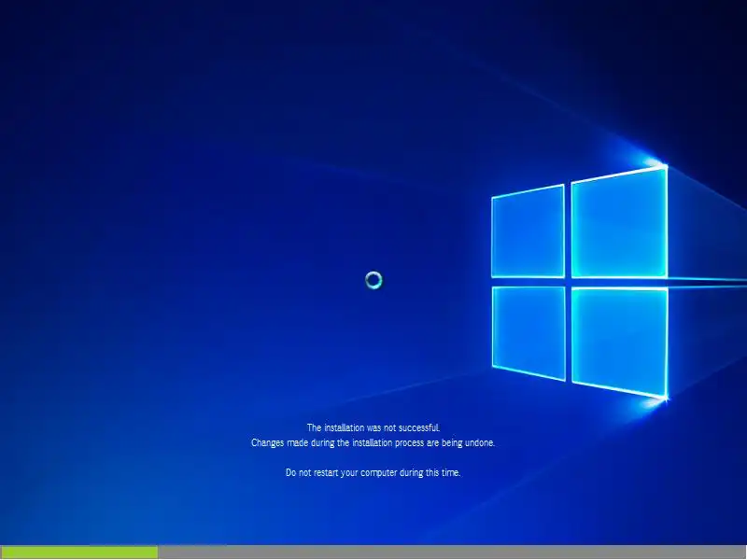Click 'Do not restart your computer' message
The height and width of the screenshot is (560, 747).
373,473
